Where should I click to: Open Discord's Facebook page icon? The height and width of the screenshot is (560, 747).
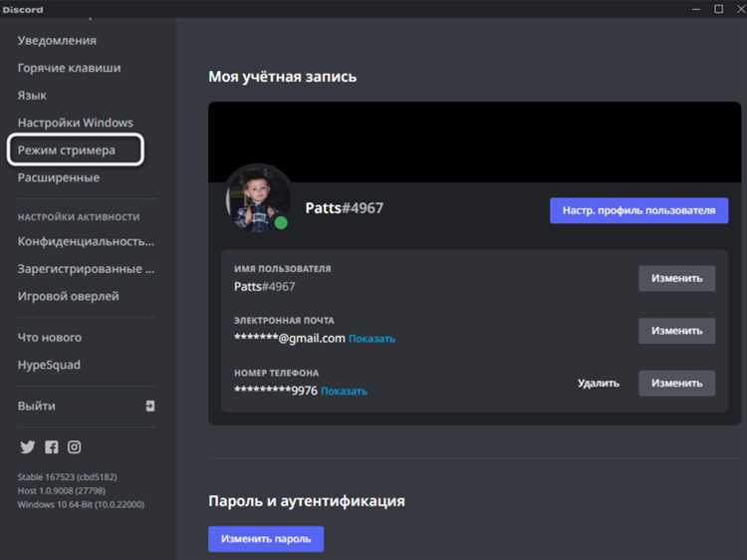tap(52, 447)
